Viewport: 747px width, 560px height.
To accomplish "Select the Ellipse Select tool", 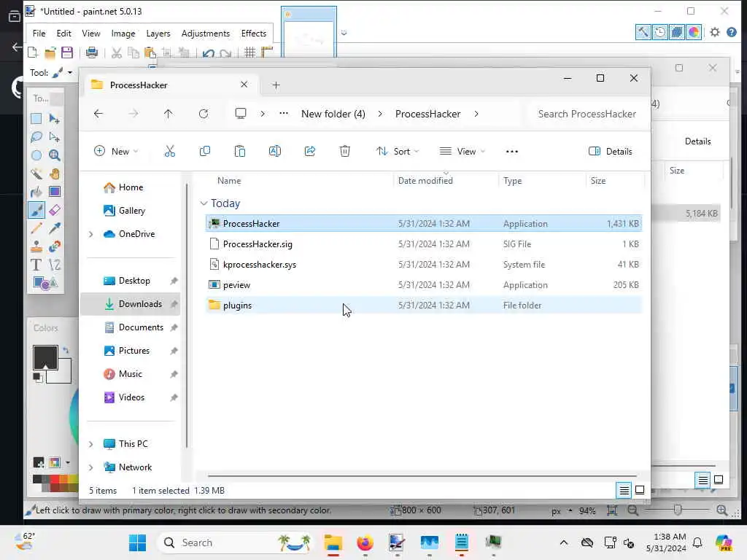I will click(x=36, y=155).
